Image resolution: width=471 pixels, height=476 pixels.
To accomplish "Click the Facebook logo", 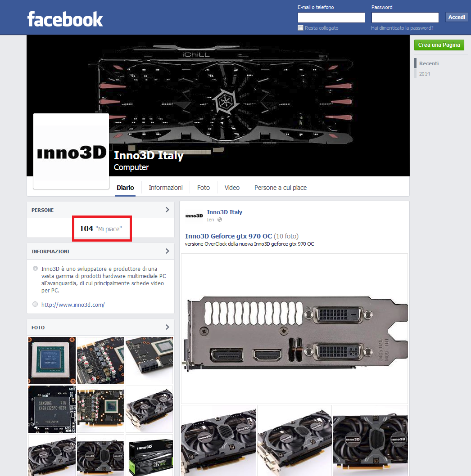I will [x=65, y=19].
